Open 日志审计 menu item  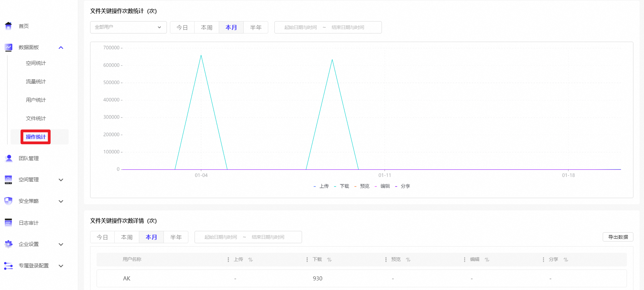click(x=29, y=223)
